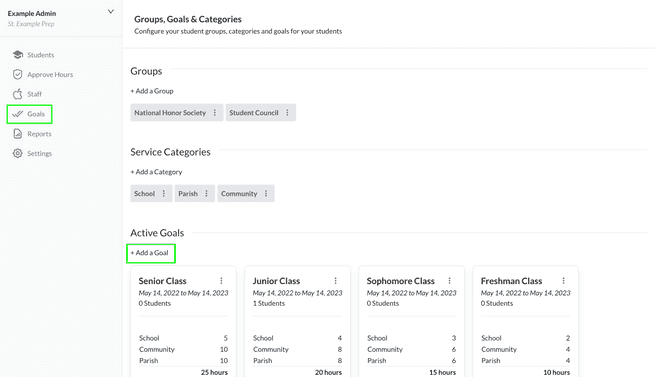655x377 pixels.
Task: Expand the Example Admin account chevron
Action: coord(111,12)
